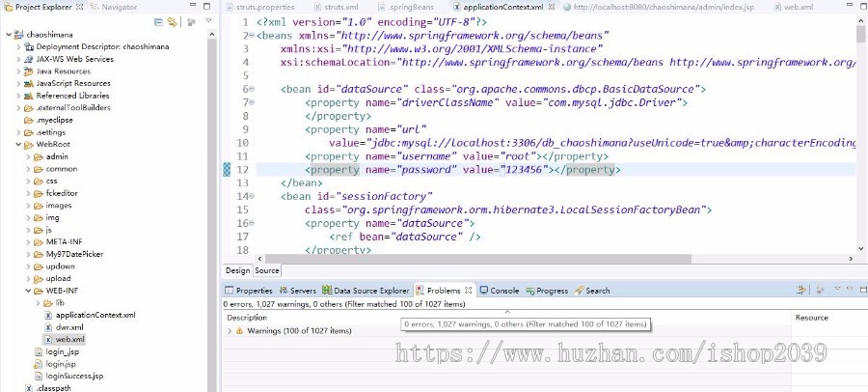Open the Properties view tab
Image resolution: width=868 pixels, height=392 pixels.
[x=249, y=290]
